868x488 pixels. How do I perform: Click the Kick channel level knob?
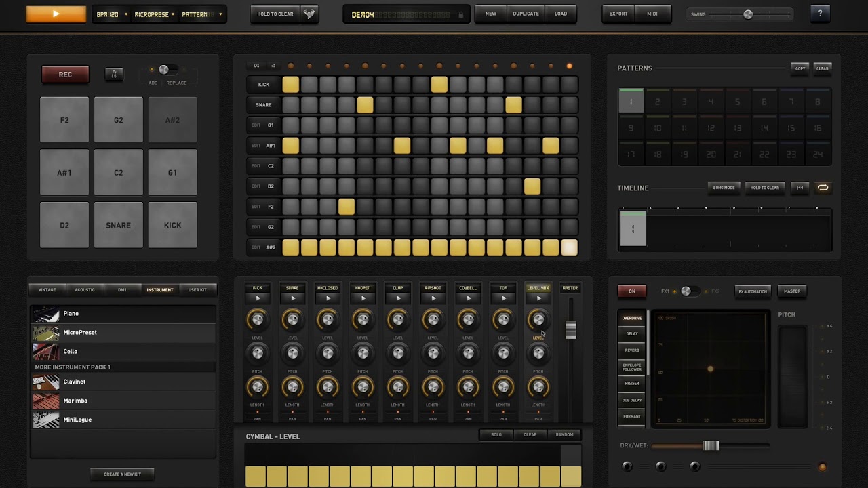click(x=258, y=319)
